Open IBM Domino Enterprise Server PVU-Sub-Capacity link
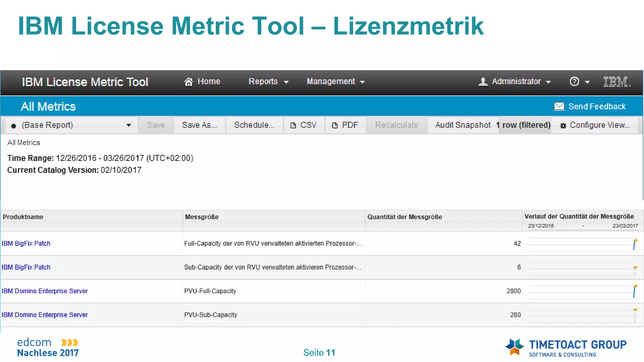This screenshot has height=362, width=644. [x=45, y=315]
